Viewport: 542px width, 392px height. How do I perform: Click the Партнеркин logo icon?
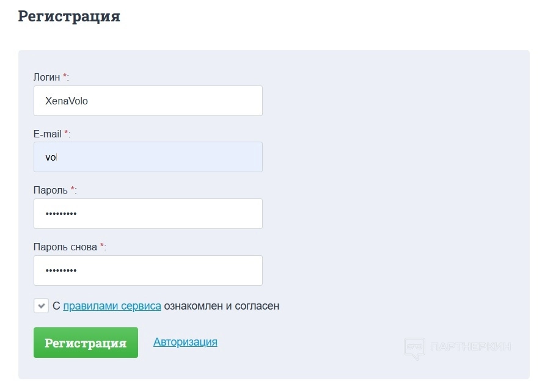(x=414, y=347)
